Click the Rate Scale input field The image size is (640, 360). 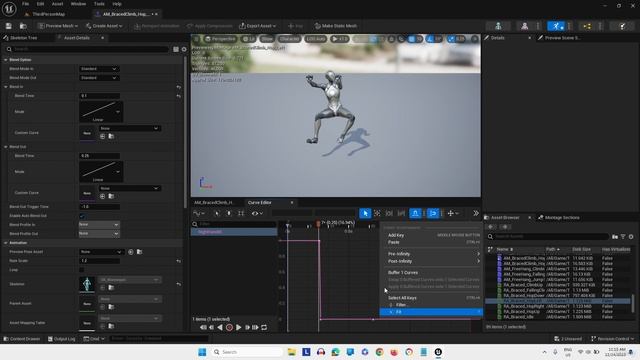coord(99,260)
